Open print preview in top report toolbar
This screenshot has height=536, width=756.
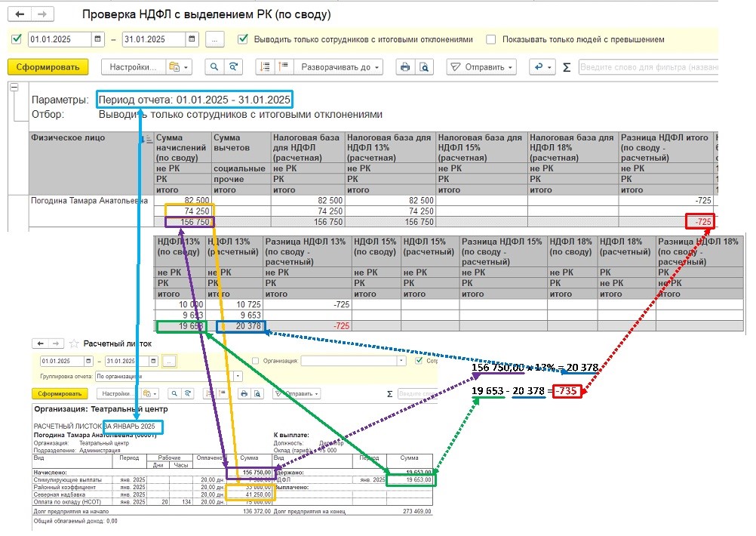pyautogui.click(x=424, y=67)
